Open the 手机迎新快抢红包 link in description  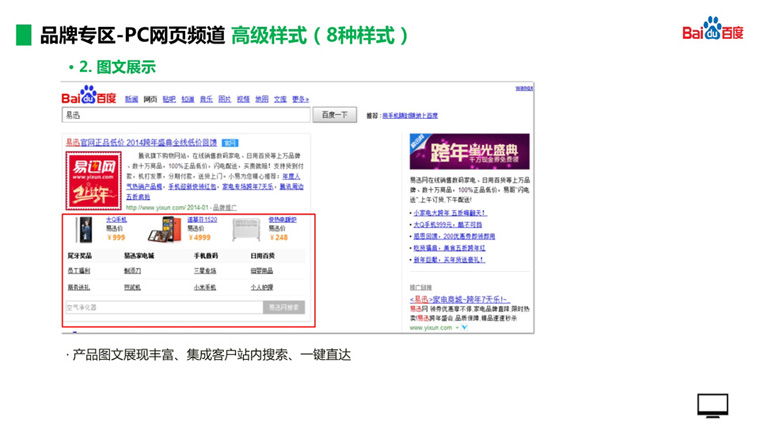click(192, 187)
